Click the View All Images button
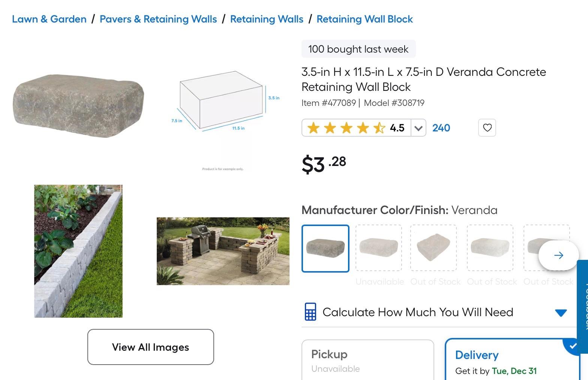The width and height of the screenshot is (588, 380). tap(151, 347)
